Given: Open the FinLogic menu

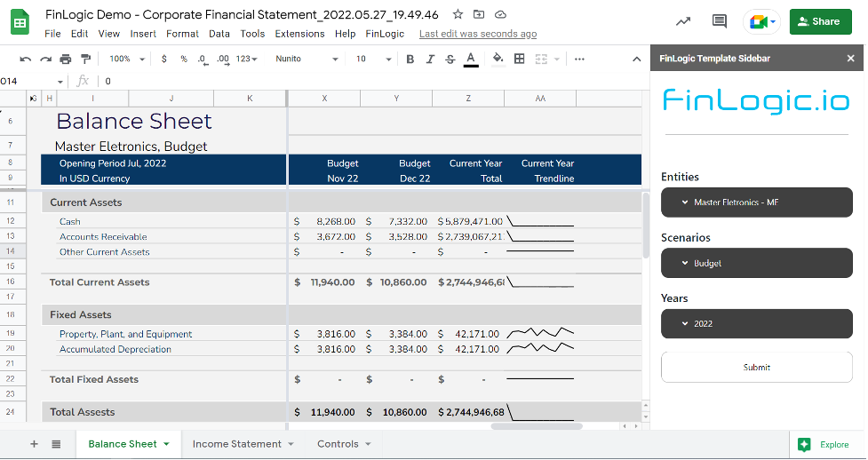Looking at the screenshot, I should [385, 34].
